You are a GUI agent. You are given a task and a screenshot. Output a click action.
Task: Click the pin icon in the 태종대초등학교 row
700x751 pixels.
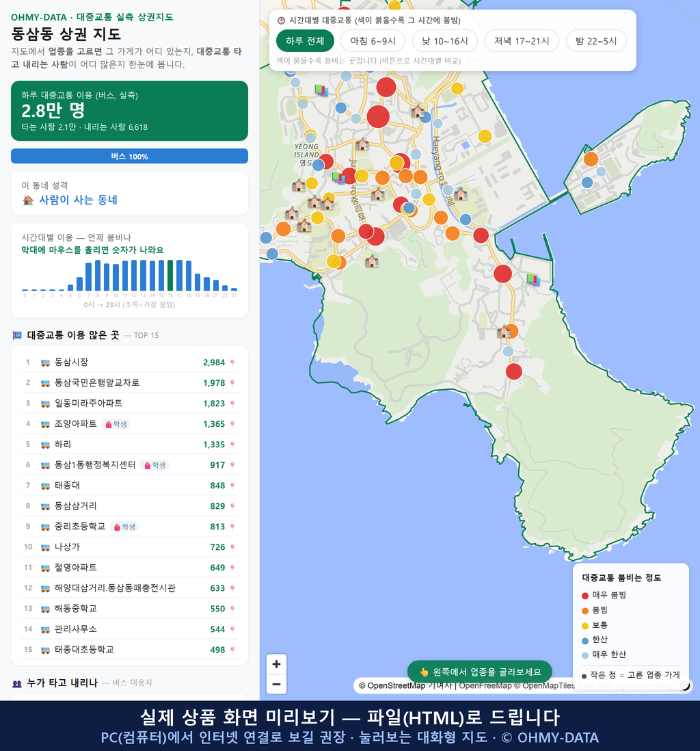[232, 650]
